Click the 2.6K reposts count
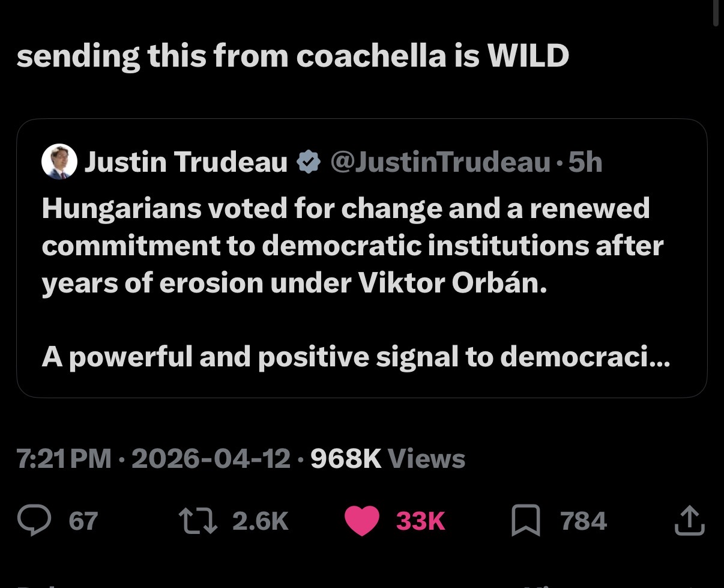Screen dimensions: 724x588 coord(260,520)
